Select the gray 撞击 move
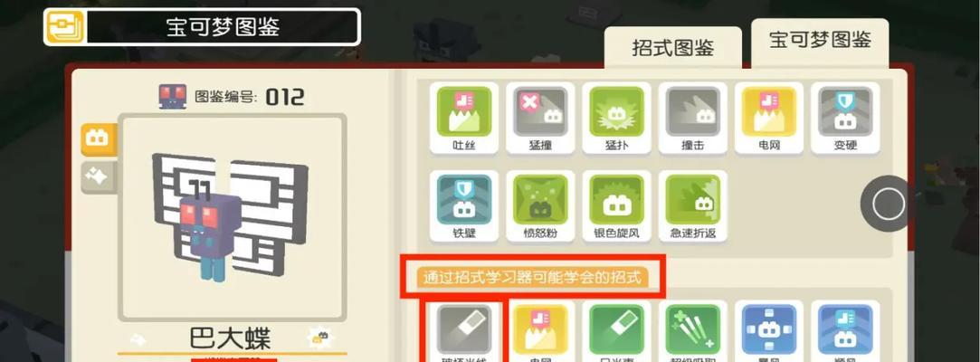The image size is (980, 362). pyautogui.click(x=692, y=118)
